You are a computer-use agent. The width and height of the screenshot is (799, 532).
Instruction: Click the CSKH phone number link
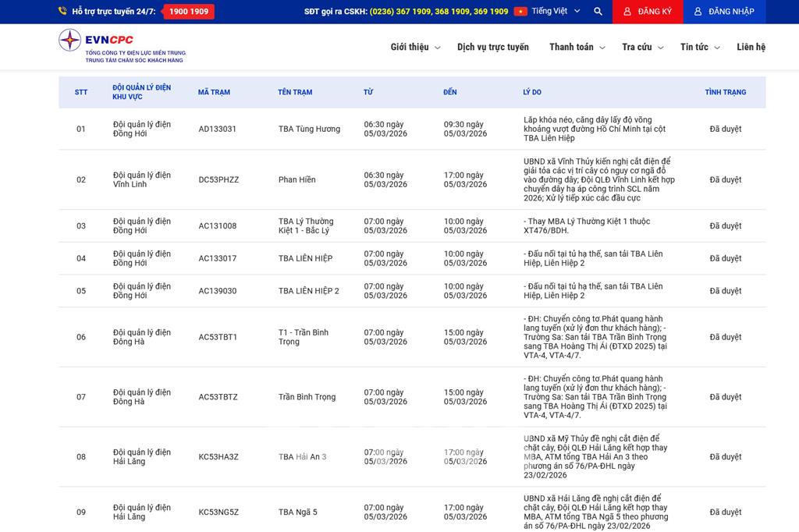(439, 12)
